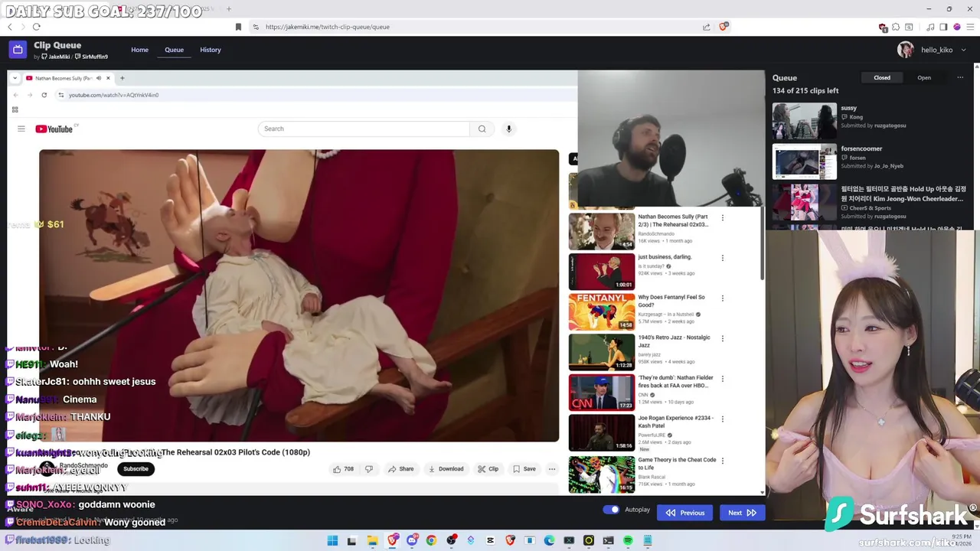Open the Home tab in Clip Queue
980x551 pixels.
pyautogui.click(x=139, y=50)
